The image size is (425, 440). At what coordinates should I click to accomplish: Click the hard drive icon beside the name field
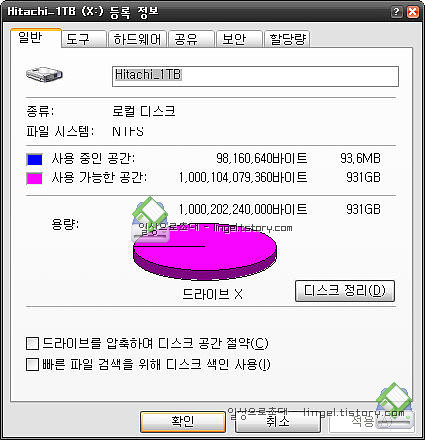click(x=44, y=74)
